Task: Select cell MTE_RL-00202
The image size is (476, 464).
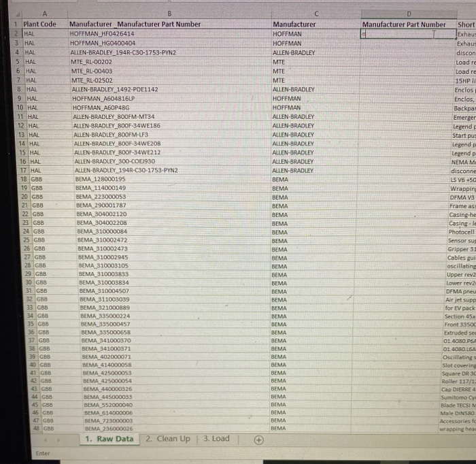Action: 170,62
